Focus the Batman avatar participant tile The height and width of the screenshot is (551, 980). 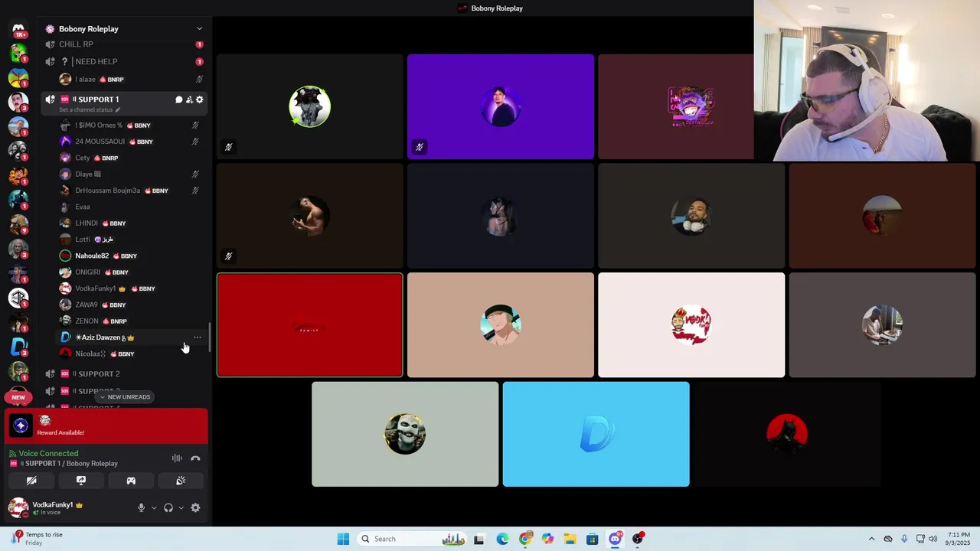(787, 434)
